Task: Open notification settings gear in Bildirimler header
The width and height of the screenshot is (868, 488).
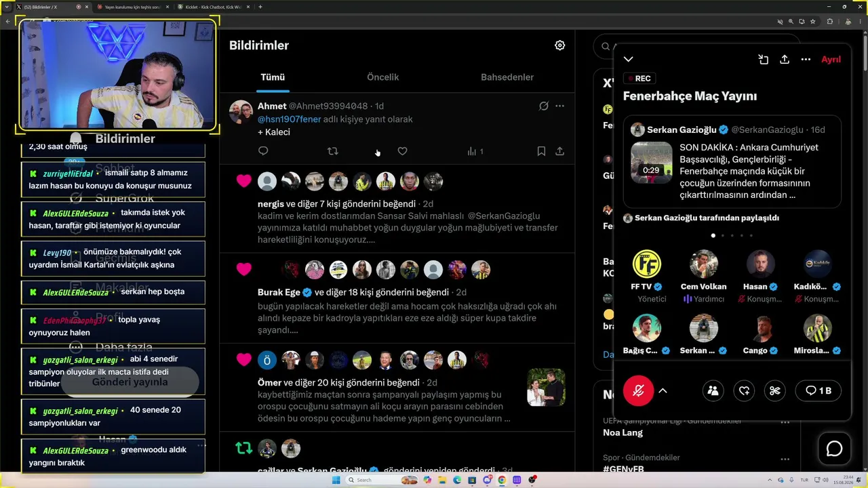Action: point(559,45)
